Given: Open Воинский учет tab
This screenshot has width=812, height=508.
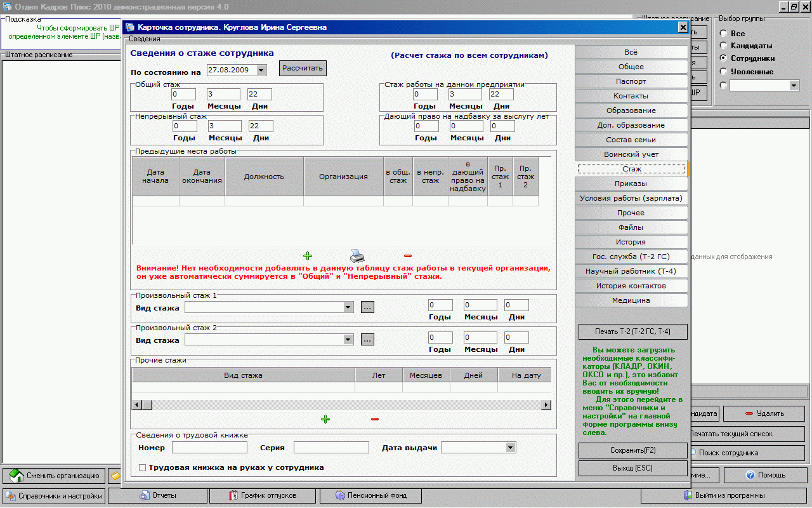Looking at the screenshot, I should (631, 154).
